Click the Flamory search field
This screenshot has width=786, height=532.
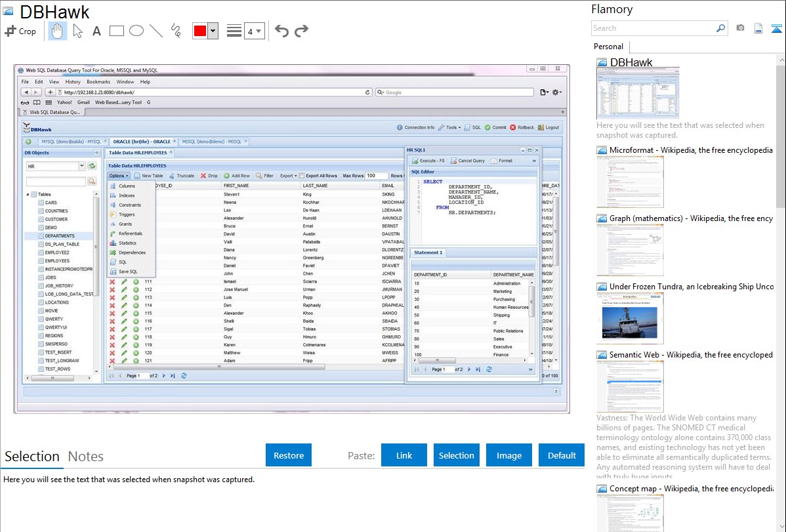653,28
